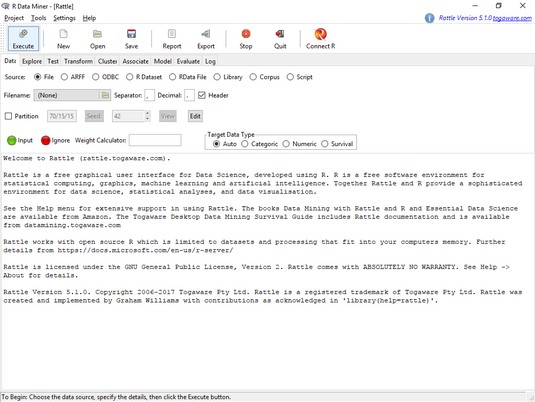The width and height of the screenshot is (535, 402).
Task: Set target data type to Auto
Action: coord(216,144)
